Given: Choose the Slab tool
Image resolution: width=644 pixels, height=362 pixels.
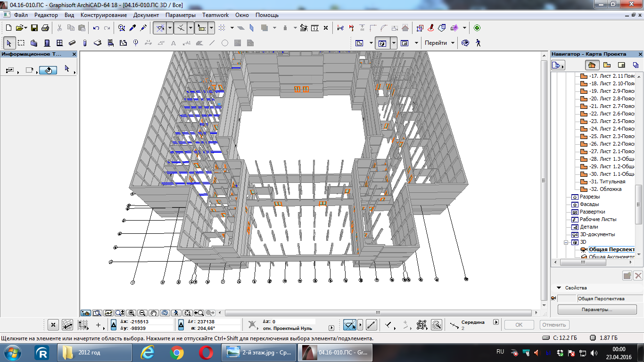Looking at the screenshot, I should 98,43.
